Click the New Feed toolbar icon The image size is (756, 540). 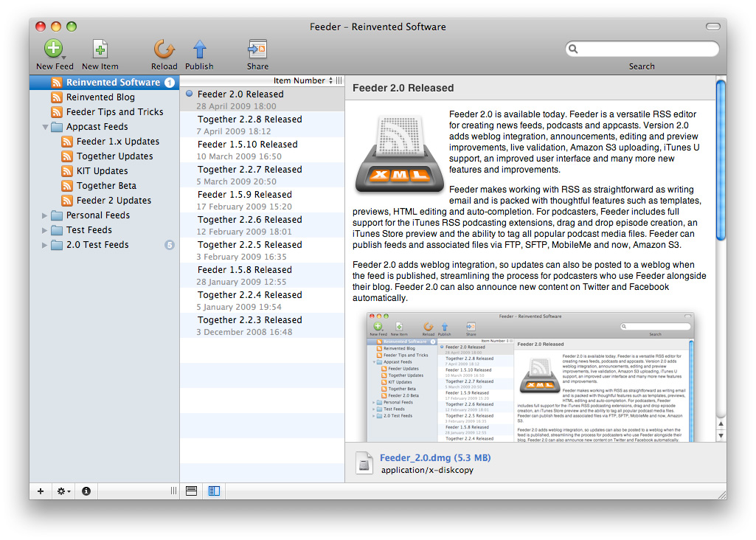tap(53, 48)
